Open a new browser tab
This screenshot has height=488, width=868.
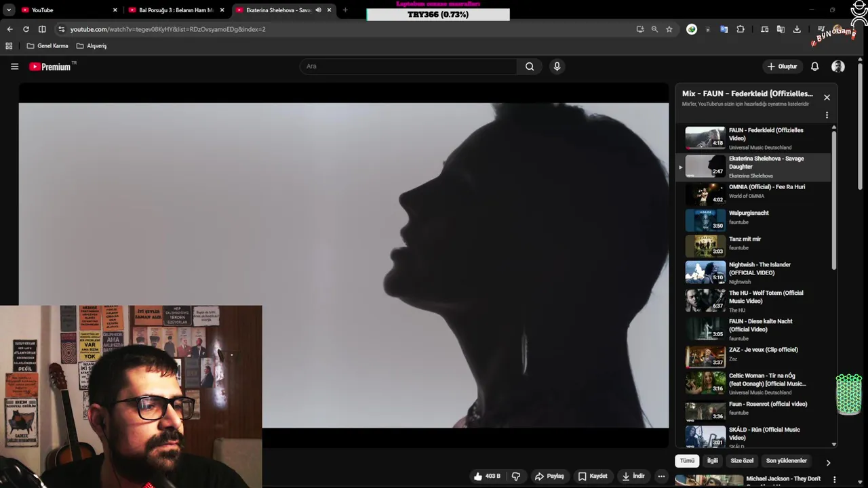[345, 10]
